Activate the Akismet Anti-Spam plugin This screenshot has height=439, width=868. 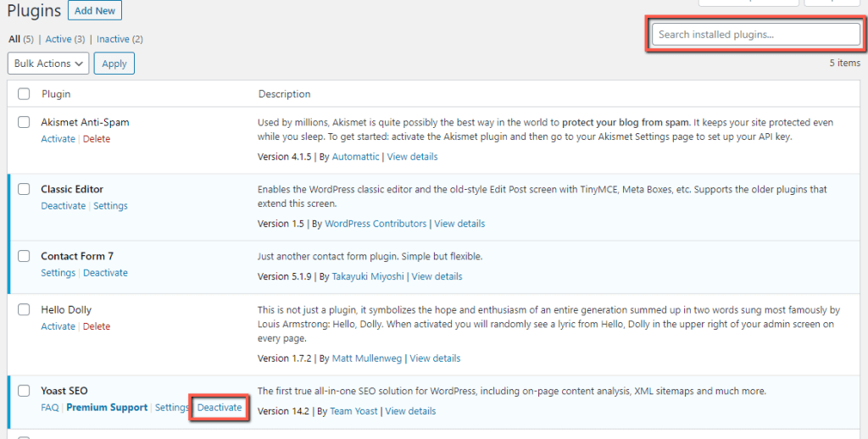click(x=58, y=139)
